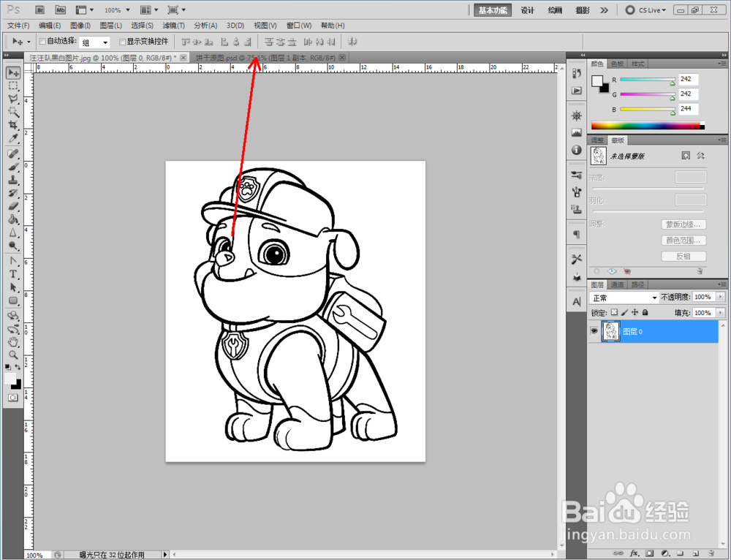Toggle lock transparent pixels

coord(614,312)
